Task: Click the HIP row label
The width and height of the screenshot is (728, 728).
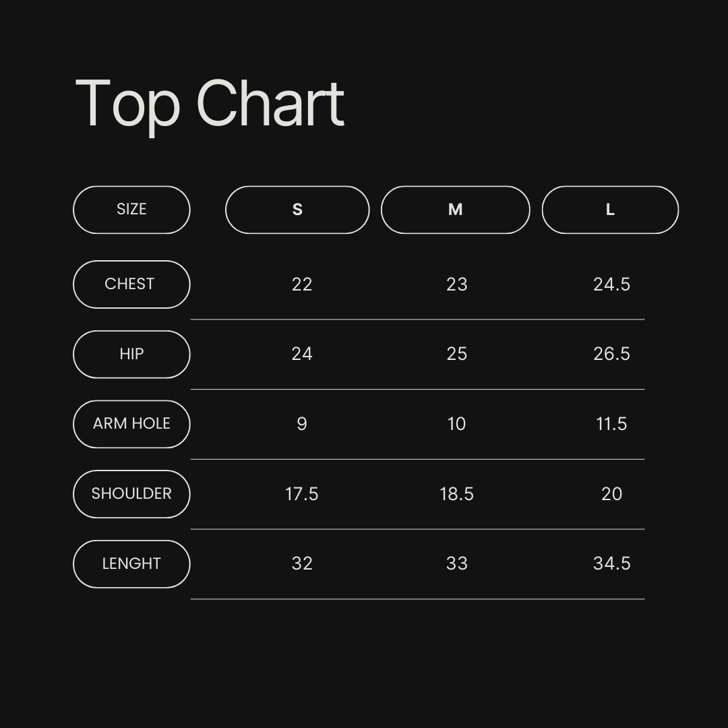Action: pyautogui.click(x=131, y=354)
